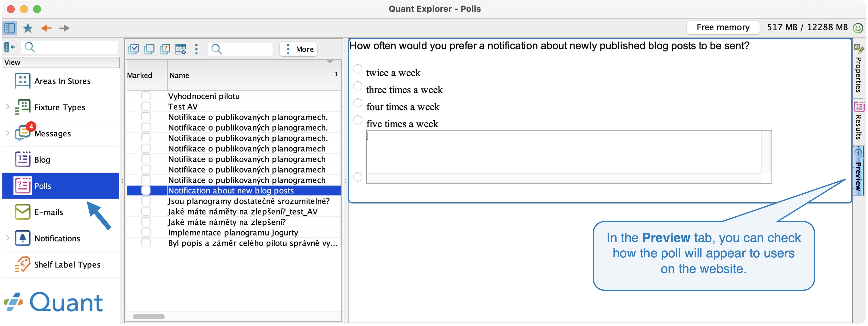Click the More button

298,49
